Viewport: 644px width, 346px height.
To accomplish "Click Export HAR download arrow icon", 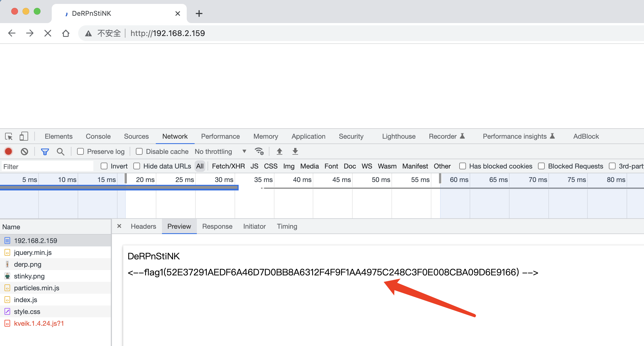I will 295,151.
